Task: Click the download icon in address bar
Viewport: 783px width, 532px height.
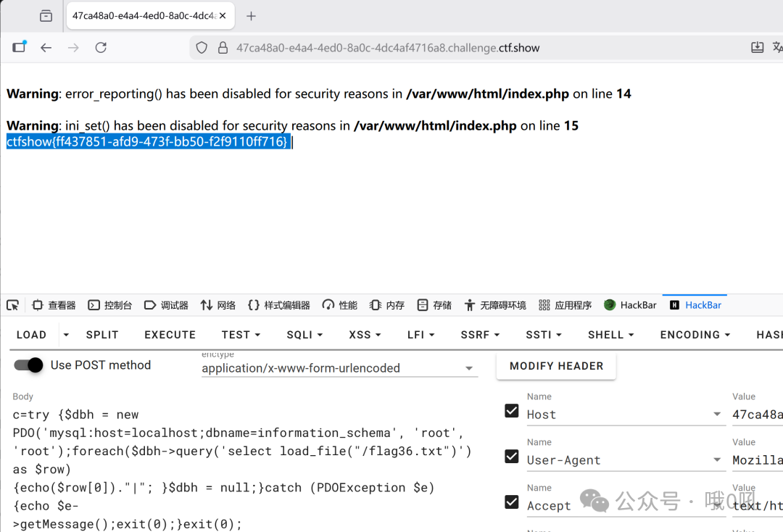Action: [757, 47]
